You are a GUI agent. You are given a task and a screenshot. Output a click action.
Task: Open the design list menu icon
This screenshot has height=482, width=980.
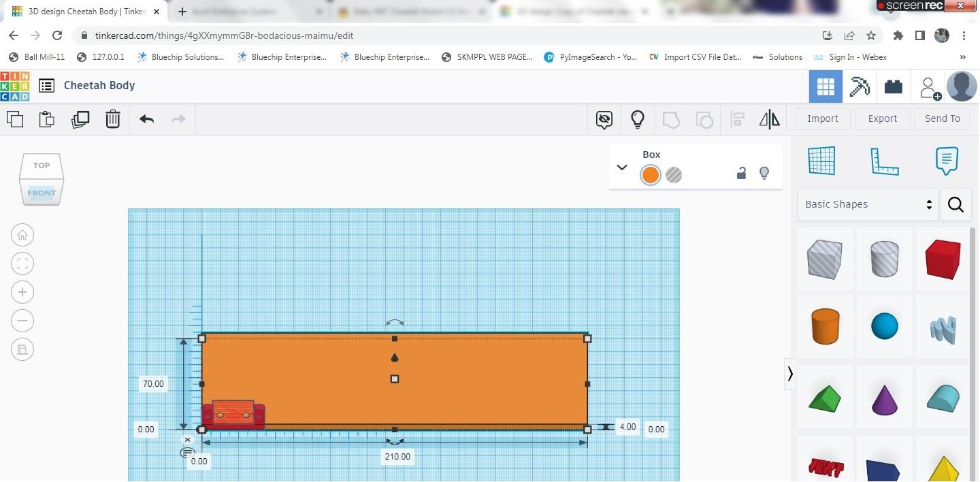(46, 86)
